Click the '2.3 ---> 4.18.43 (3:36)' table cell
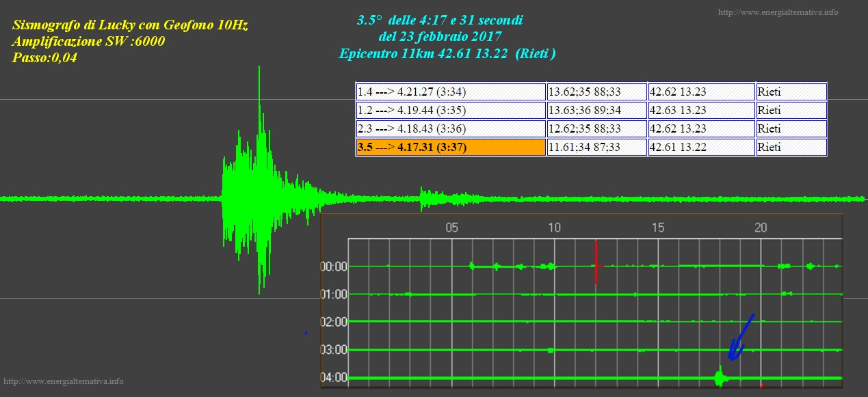The height and width of the screenshot is (397, 868). coord(451,128)
